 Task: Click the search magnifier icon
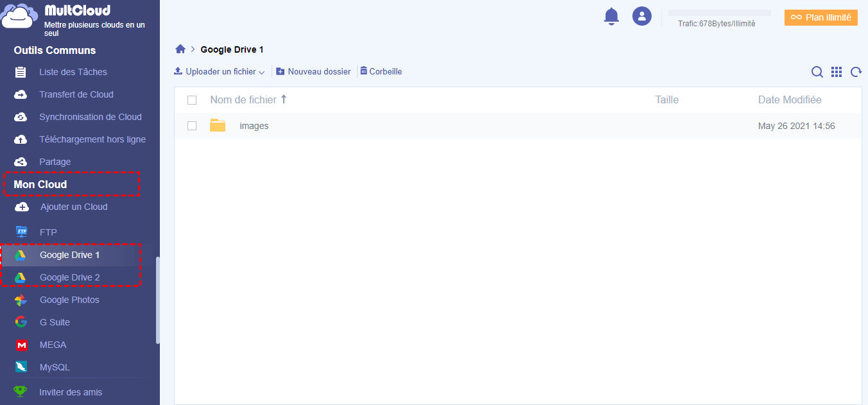tap(817, 72)
